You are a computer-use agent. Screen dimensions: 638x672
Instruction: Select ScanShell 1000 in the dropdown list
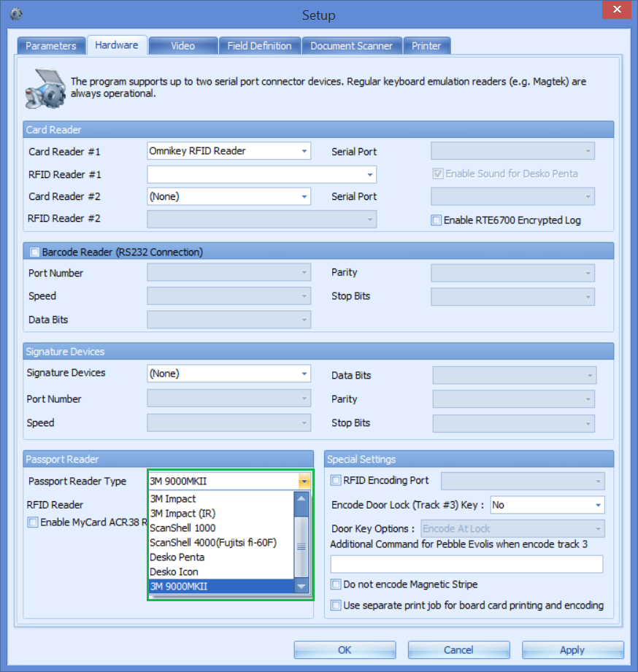pyautogui.click(x=183, y=528)
